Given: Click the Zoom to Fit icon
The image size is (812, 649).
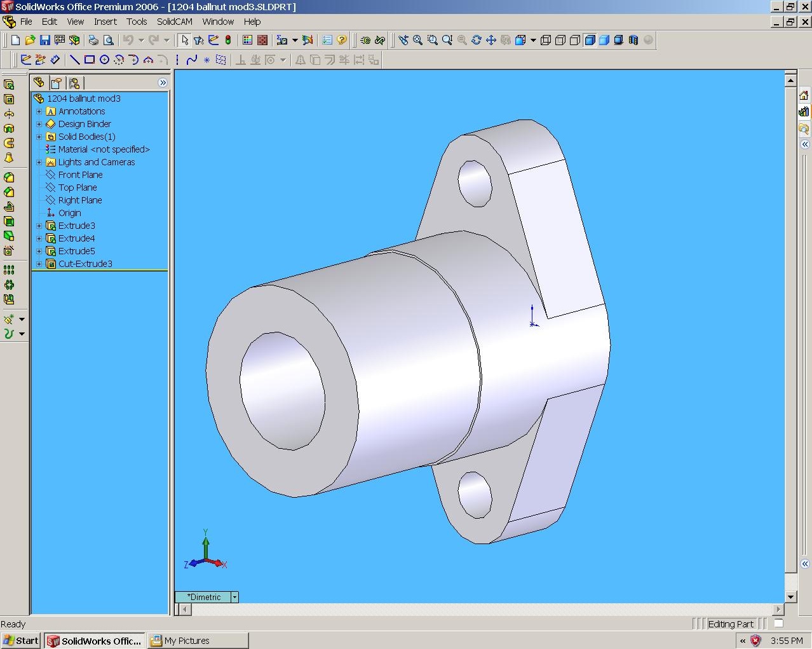Looking at the screenshot, I should 417,40.
